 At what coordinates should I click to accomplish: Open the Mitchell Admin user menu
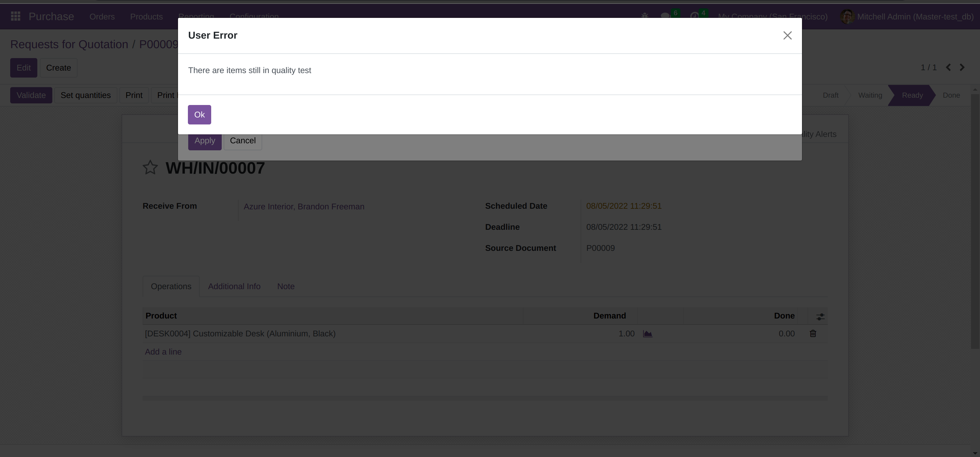point(907,16)
